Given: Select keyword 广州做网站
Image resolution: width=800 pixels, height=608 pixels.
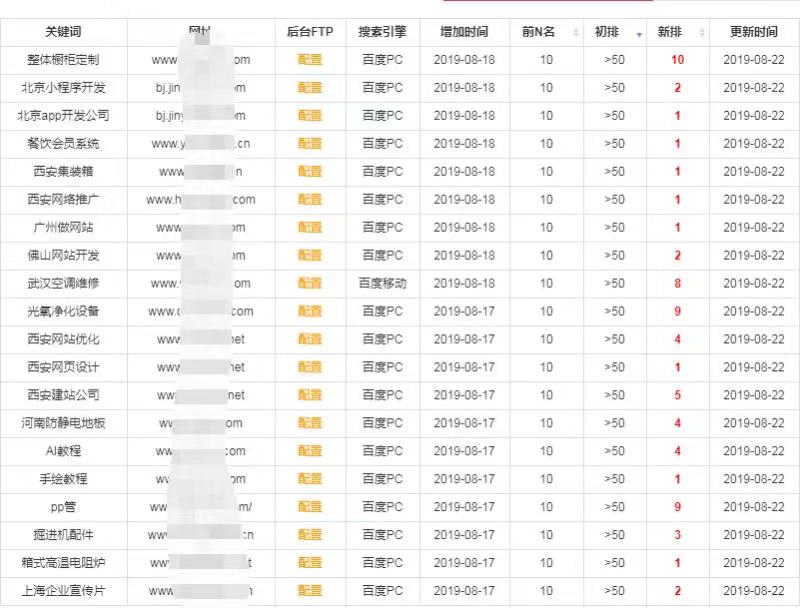Looking at the screenshot, I should click(x=63, y=227).
